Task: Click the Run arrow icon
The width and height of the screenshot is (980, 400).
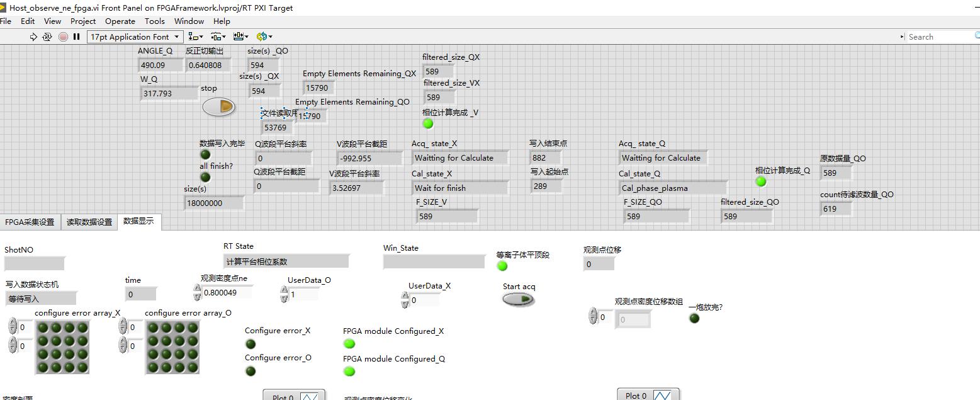Action: click(x=34, y=37)
